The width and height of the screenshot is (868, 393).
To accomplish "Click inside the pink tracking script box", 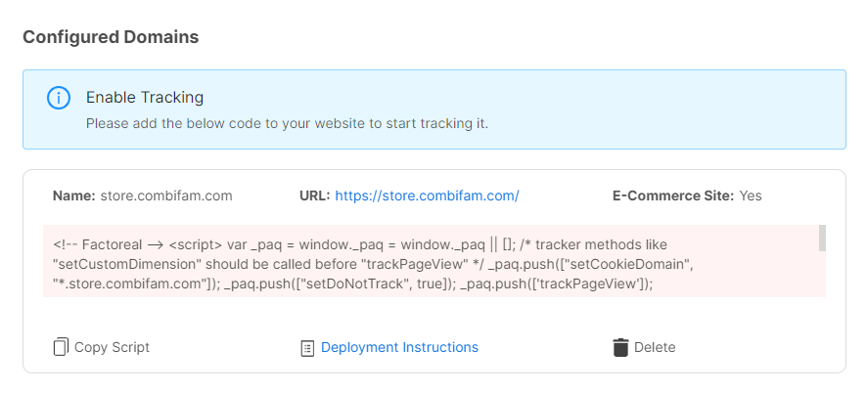I will tap(431, 261).
